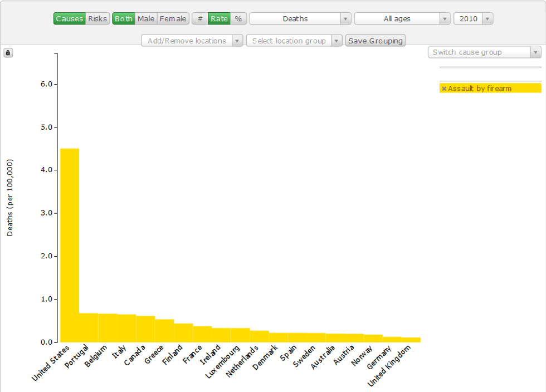
Task: Switch to the Risks tab
Action: (x=97, y=19)
